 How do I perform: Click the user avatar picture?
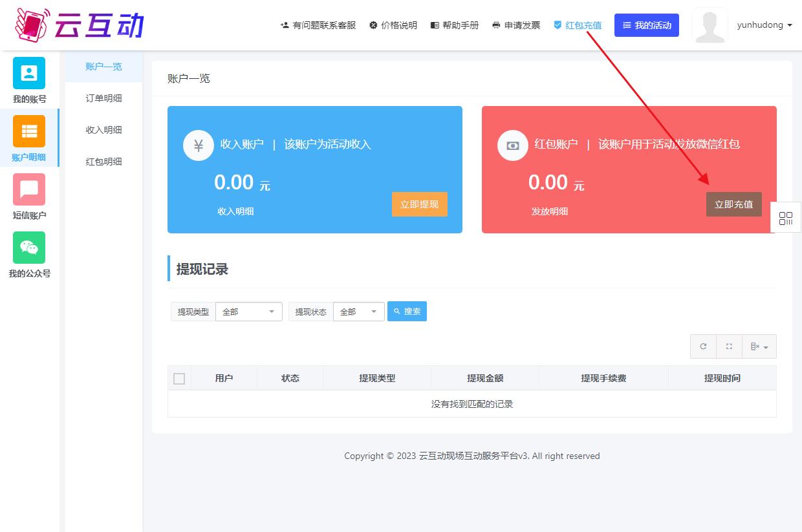pyautogui.click(x=710, y=25)
